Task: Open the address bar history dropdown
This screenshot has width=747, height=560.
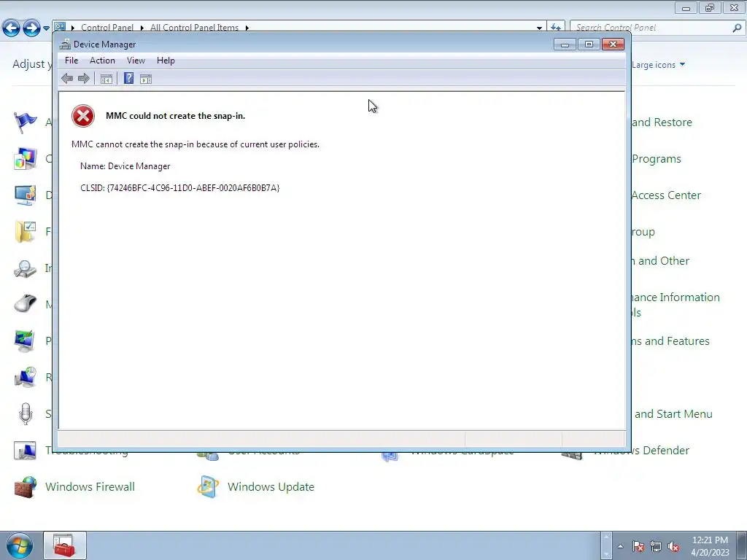Action: click(539, 28)
